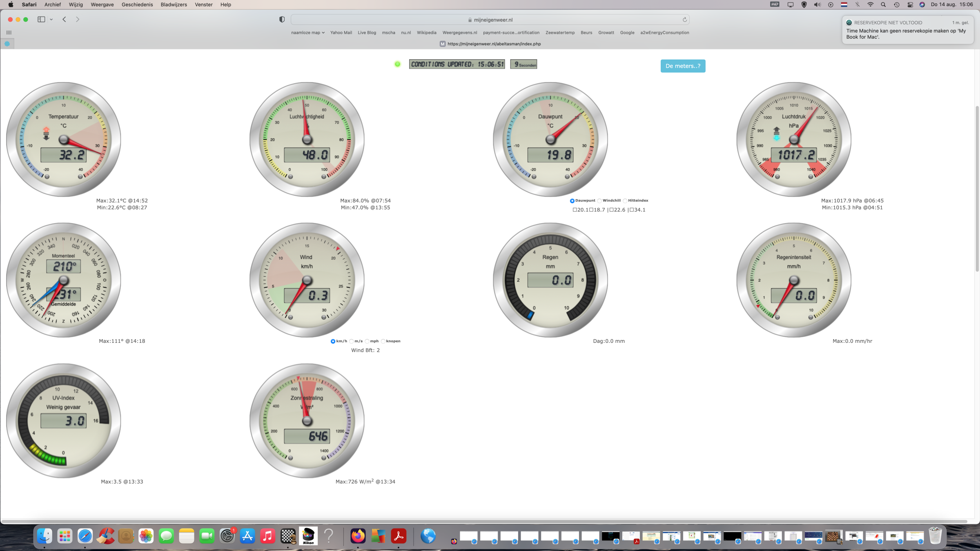This screenshot has width=980, height=551.
Task: Open the favorites grid icon
Action: click(x=9, y=33)
